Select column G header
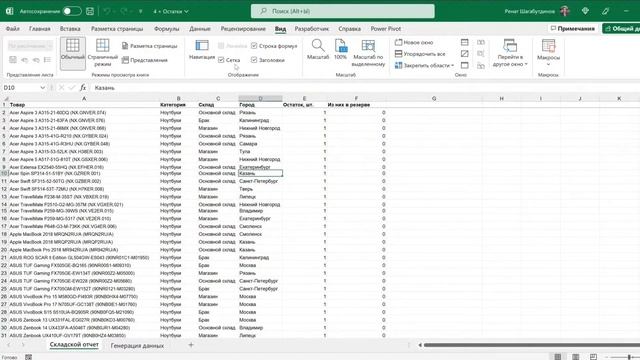 click(x=433, y=98)
